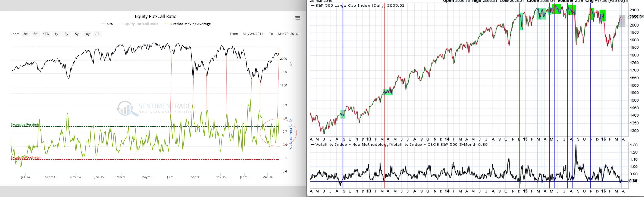Click the Jan '16 x-axis label

pos(244,177)
